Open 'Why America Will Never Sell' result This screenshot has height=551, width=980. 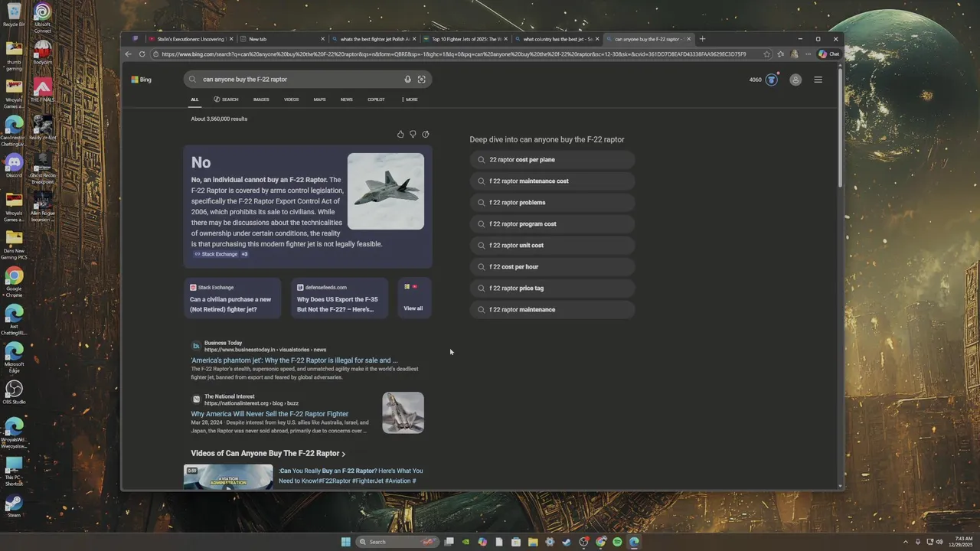coord(269,414)
